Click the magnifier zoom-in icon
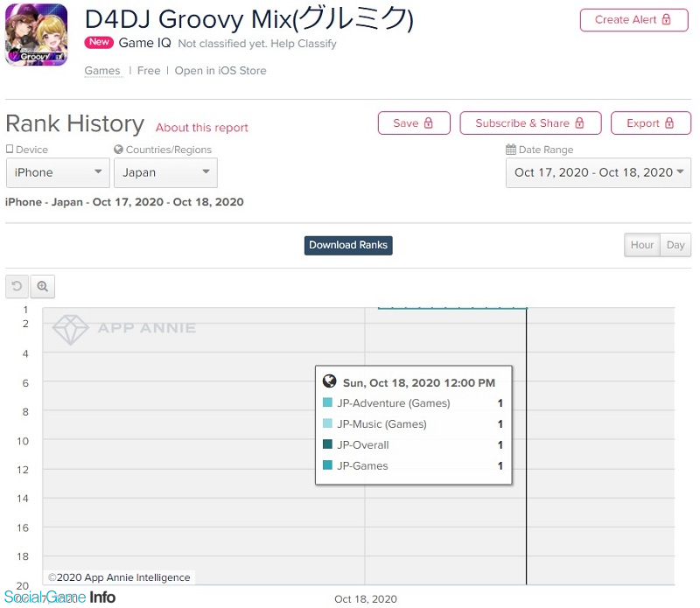700x608 pixels. point(42,286)
